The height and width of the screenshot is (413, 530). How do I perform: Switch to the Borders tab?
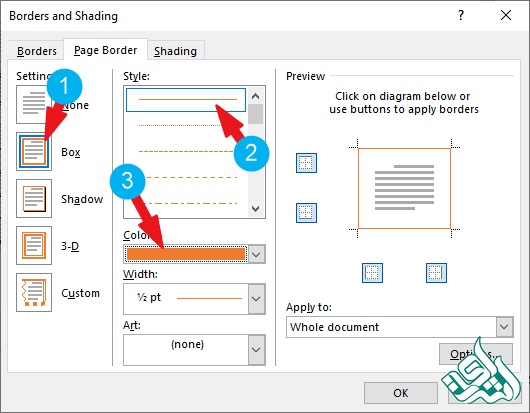(x=37, y=51)
